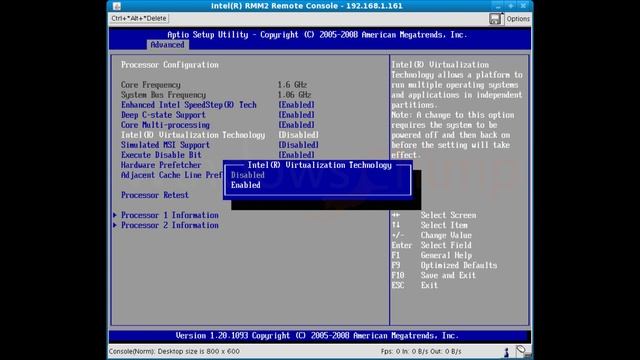Send Ctrl+Alt+Delete to remote machine
The height and width of the screenshot is (360, 640).
(x=139, y=18)
